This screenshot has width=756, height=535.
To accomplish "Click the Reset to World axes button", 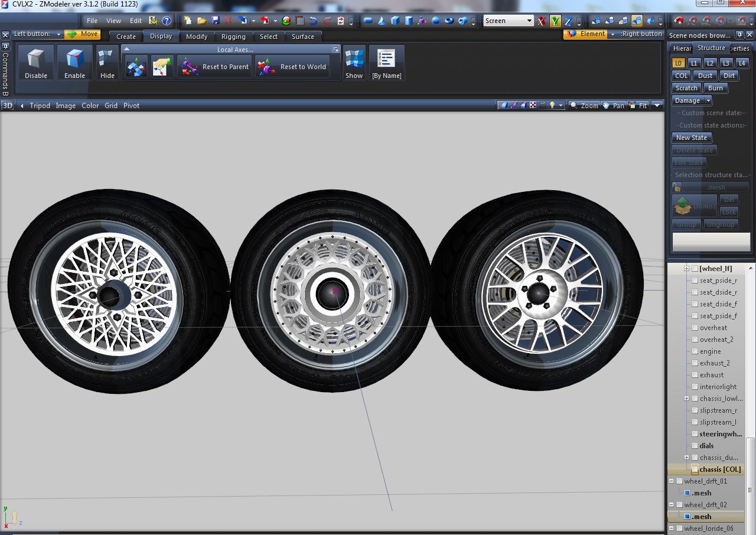I will pyautogui.click(x=292, y=67).
